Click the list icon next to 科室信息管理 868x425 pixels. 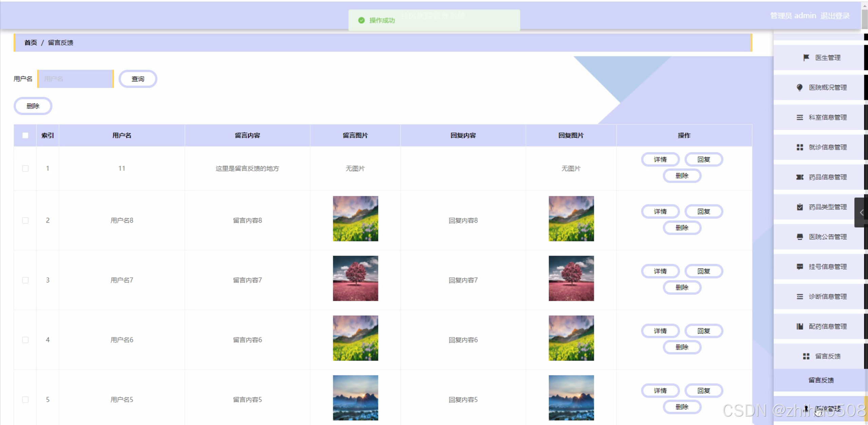pos(800,117)
